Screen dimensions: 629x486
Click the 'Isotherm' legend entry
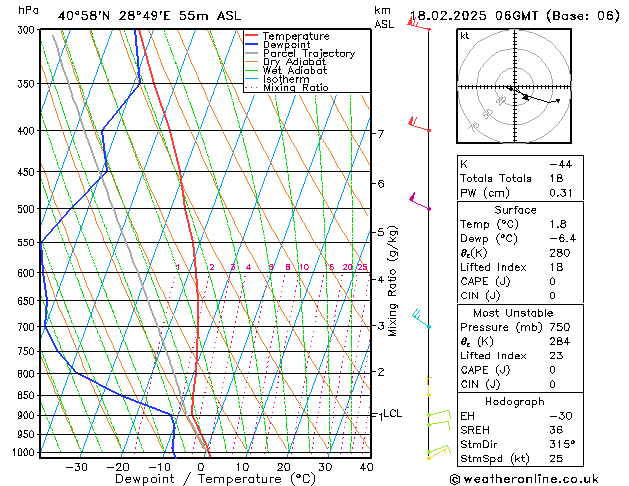286,79
